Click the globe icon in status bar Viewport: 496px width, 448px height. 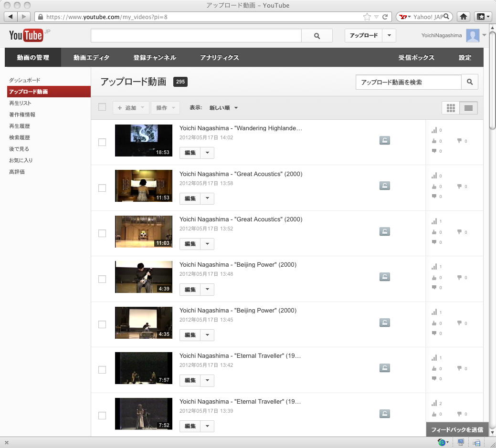point(442,442)
